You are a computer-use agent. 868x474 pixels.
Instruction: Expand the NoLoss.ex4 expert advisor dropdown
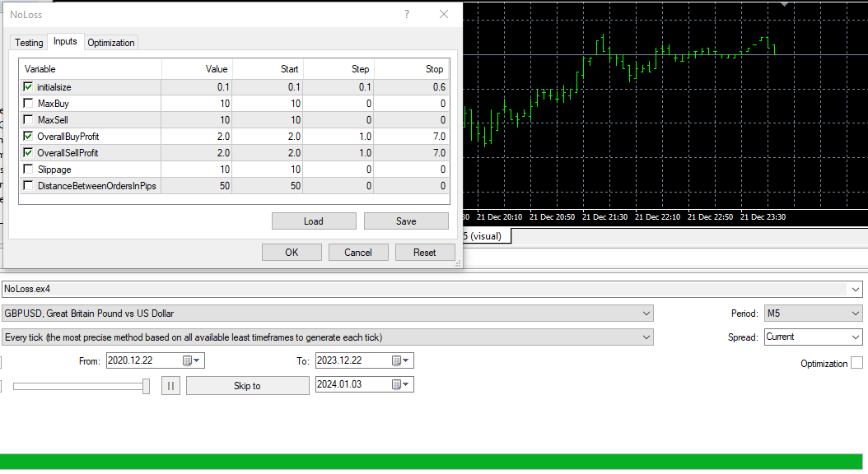(856, 290)
